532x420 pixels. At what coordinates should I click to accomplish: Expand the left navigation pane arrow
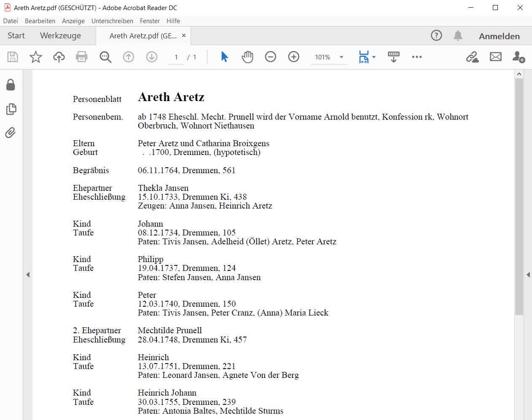click(28, 275)
